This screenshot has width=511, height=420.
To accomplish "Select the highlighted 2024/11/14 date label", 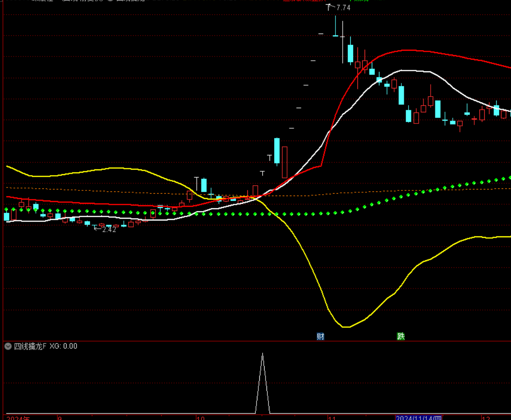I will (419, 417).
